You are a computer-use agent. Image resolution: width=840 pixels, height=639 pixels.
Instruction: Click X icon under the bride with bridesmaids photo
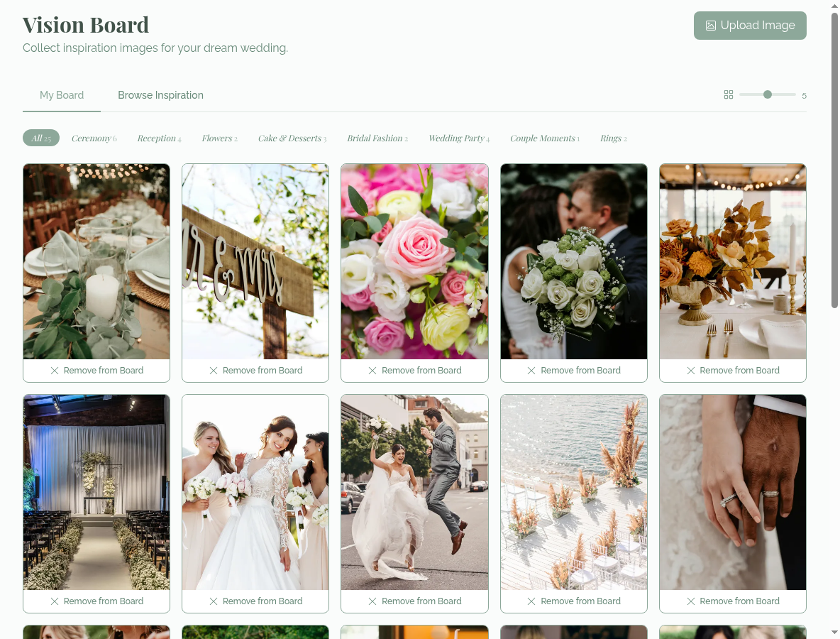point(214,601)
